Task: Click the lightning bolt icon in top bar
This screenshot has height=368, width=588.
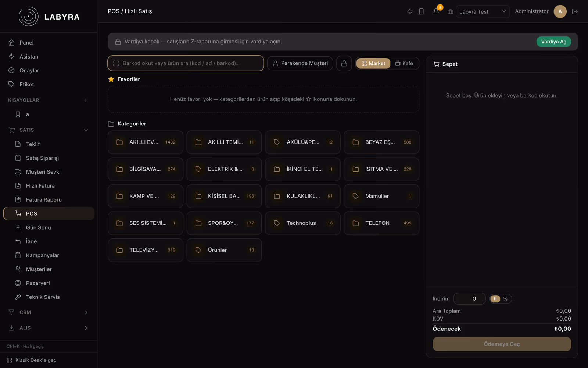Action: tap(410, 11)
